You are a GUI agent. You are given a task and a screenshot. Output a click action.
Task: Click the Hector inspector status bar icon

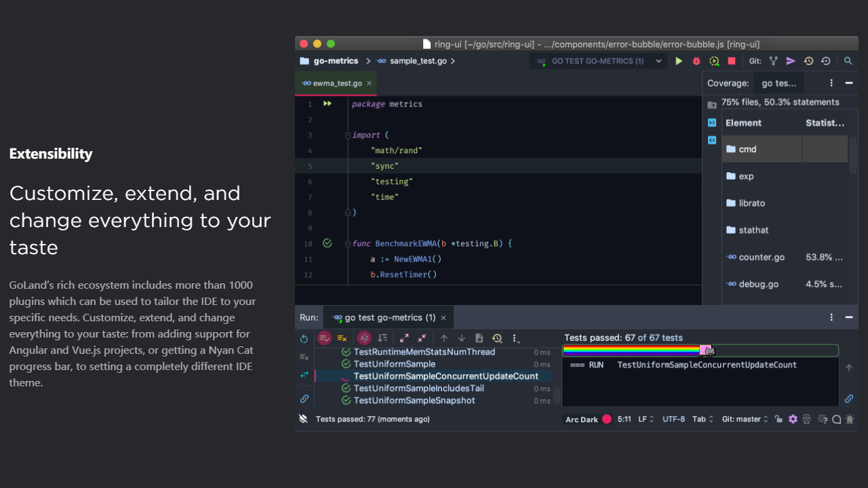[x=806, y=419]
